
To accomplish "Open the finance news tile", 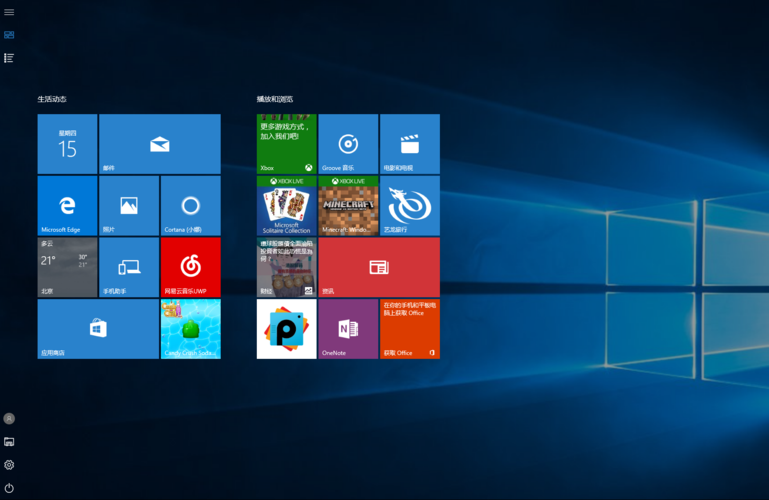I will pyautogui.click(x=286, y=267).
